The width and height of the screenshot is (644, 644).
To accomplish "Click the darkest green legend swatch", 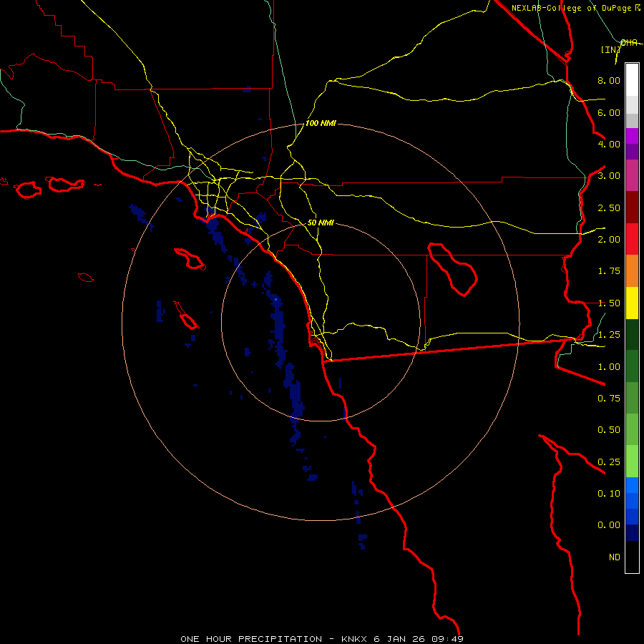I will 632,334.
